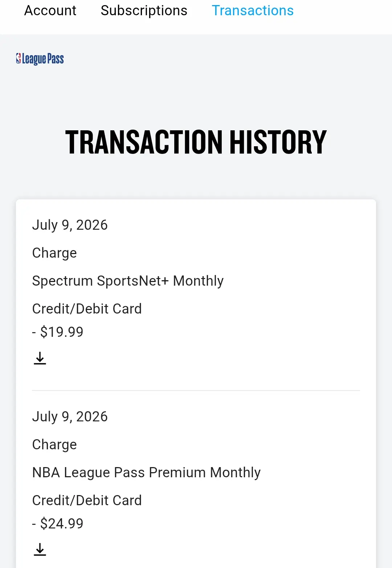Click Credit/Debit Card above $24.99
Viewport: 392px width, 568px height.
pos(87,500)
